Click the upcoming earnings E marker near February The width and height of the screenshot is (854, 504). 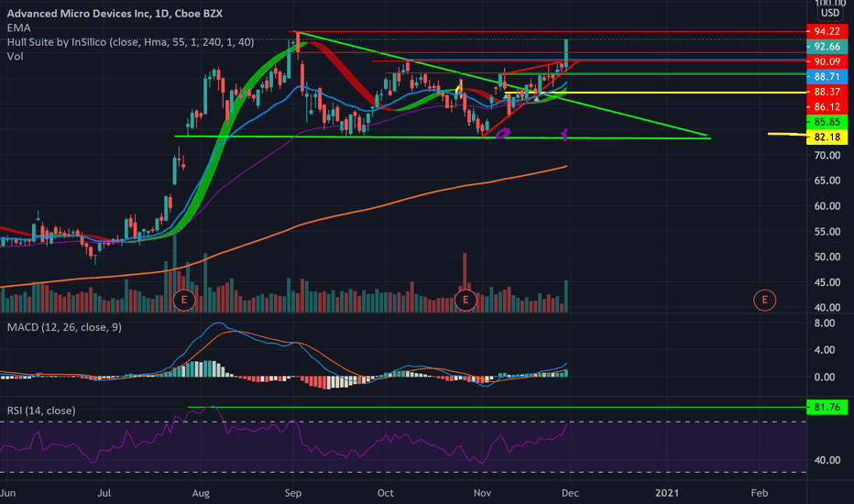[765, 300]
